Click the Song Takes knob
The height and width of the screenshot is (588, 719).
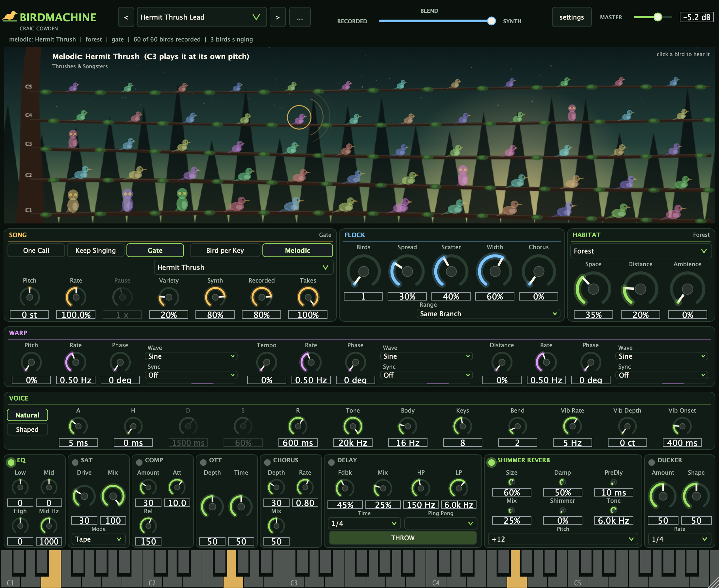pos(308,297)
